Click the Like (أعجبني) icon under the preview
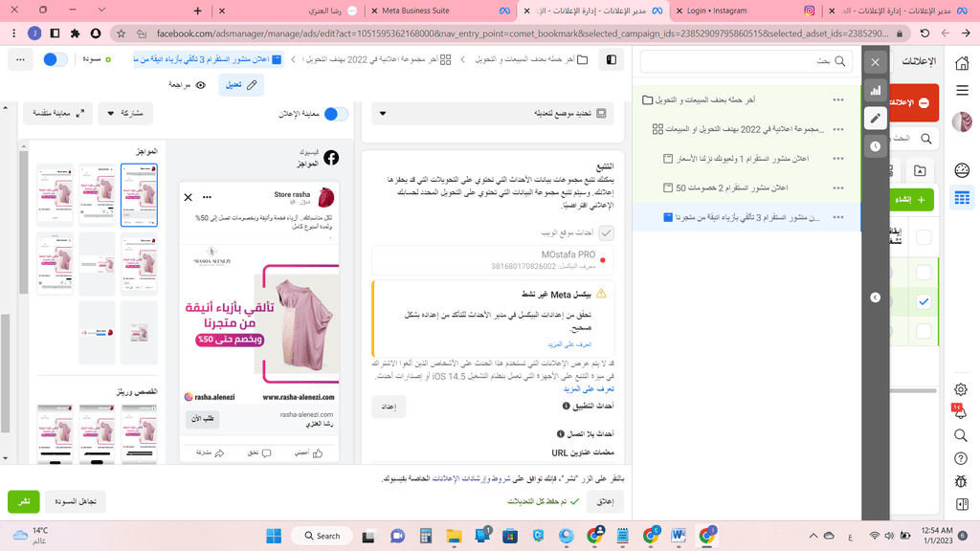This screenshot has width=980, height=551. (x=318, y=452)
